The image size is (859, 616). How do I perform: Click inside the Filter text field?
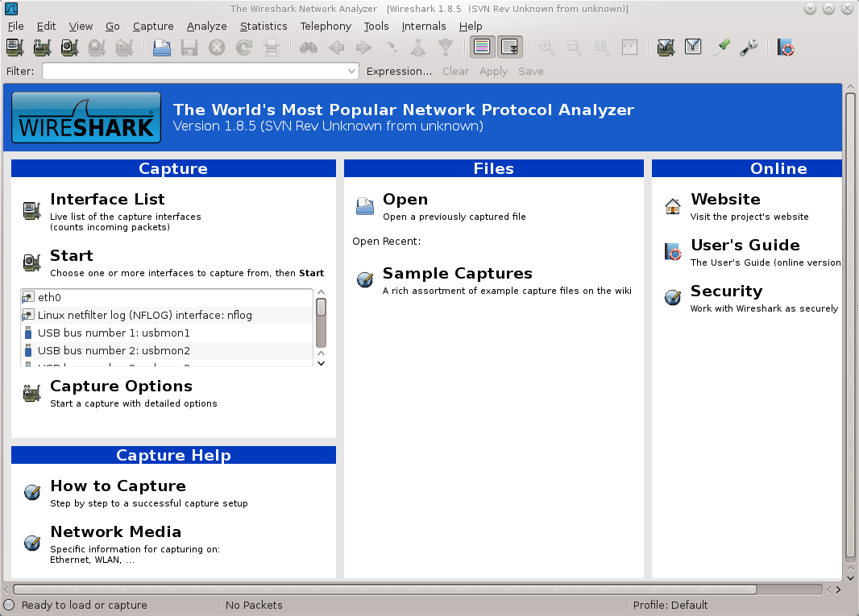(x=193, y=72)
